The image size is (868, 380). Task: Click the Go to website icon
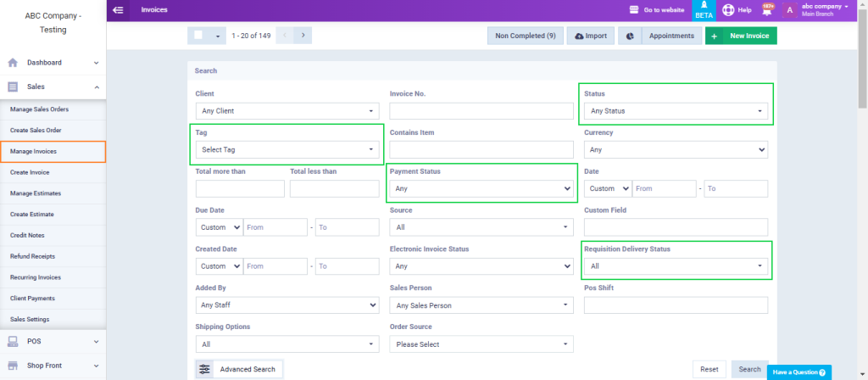pos(634,10)
